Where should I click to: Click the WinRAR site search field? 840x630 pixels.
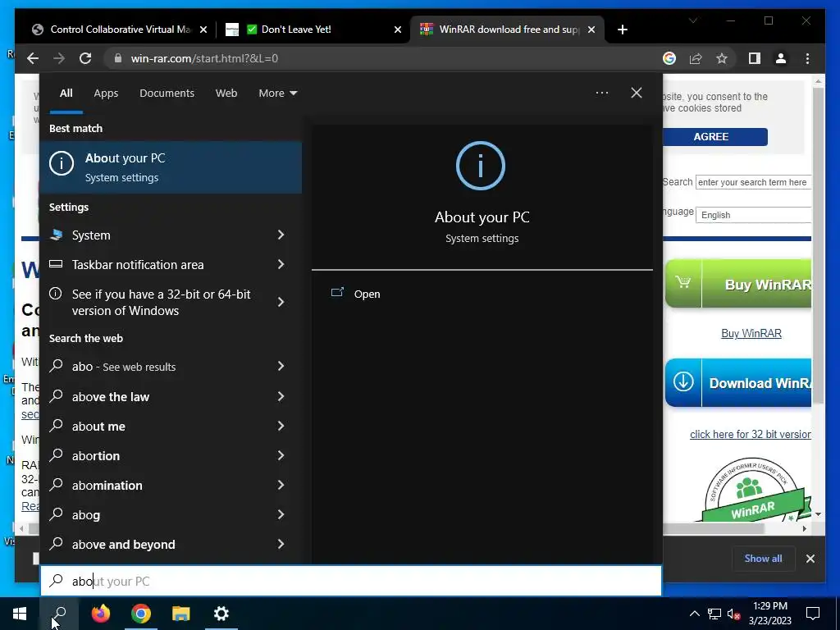tap(753, 182)
